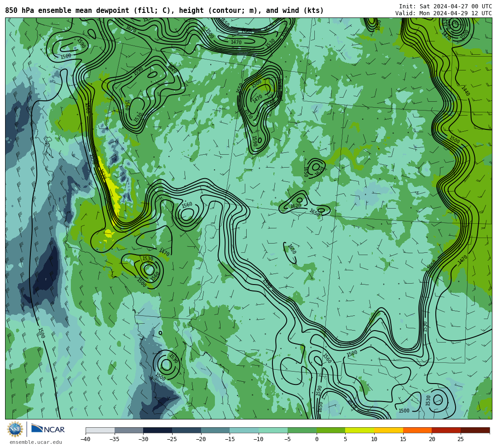
Task: Pick the orange 15 to 20 swatch
Action: (x=417, y=430)
